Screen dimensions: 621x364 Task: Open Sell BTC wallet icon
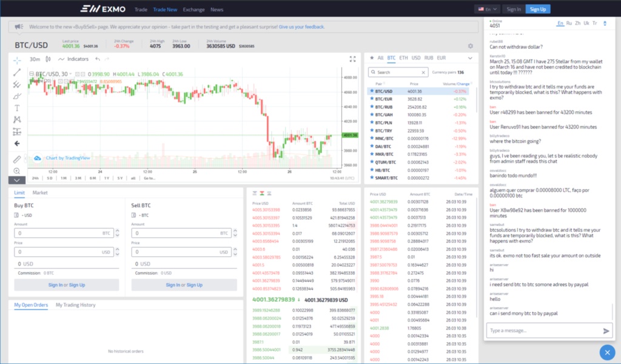tap(133, 215)
